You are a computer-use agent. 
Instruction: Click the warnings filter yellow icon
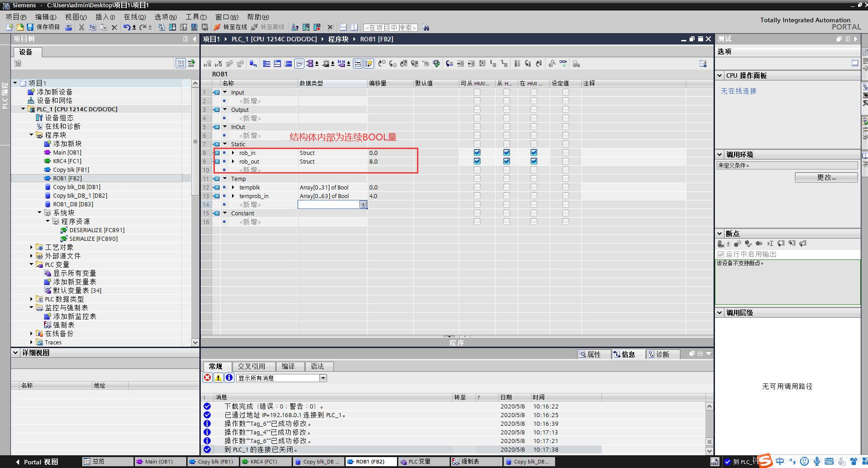coord(218,378)
